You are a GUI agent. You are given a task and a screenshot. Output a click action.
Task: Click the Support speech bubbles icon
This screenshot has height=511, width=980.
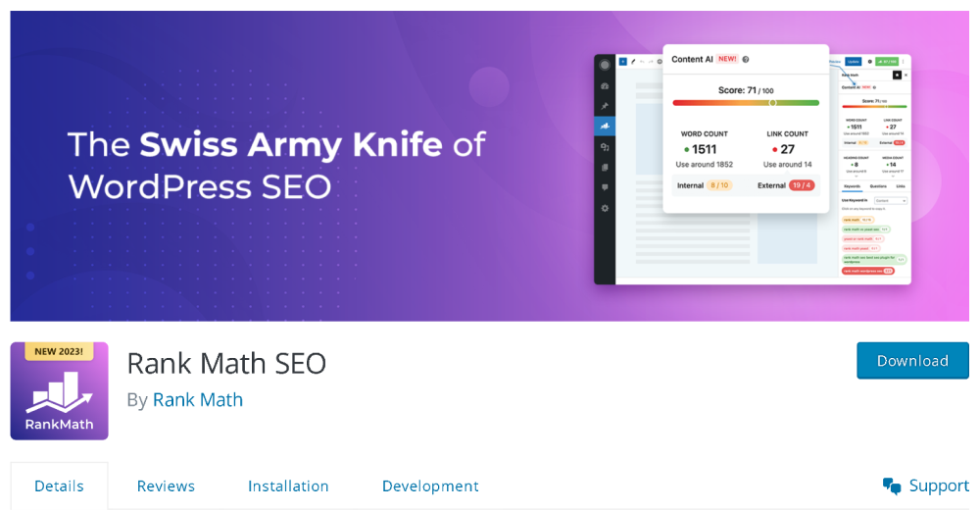pyautogui.click(x=892, y=485)
